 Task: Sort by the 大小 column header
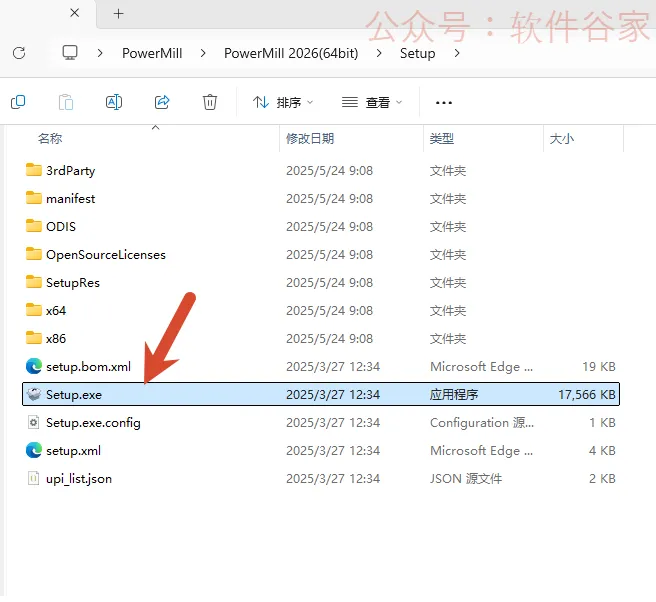(x=561, y=138)
